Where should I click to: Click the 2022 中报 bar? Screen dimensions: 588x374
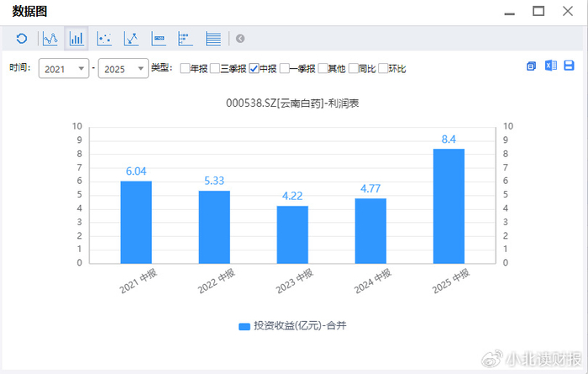click(x=214, y=227)
